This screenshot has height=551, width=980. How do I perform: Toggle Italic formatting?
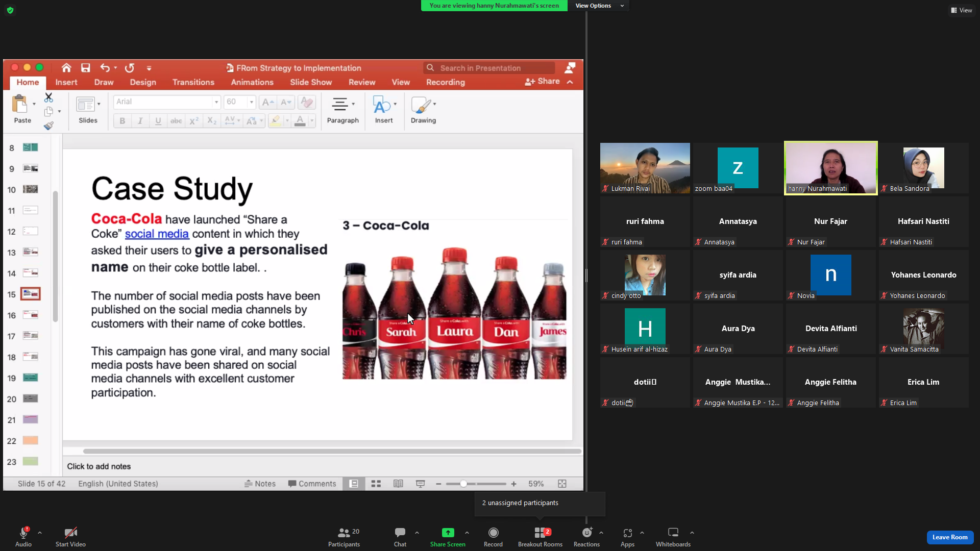[140, 121]
